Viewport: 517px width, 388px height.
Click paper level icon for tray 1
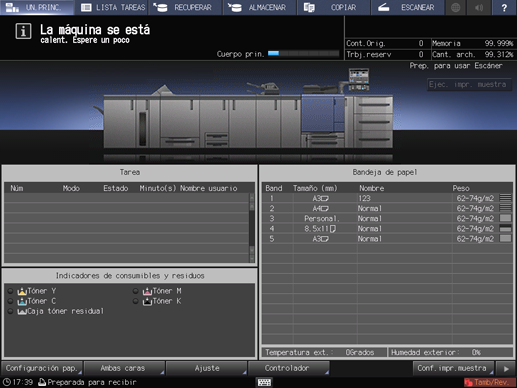pyautogui.click(x=506, y=198)
